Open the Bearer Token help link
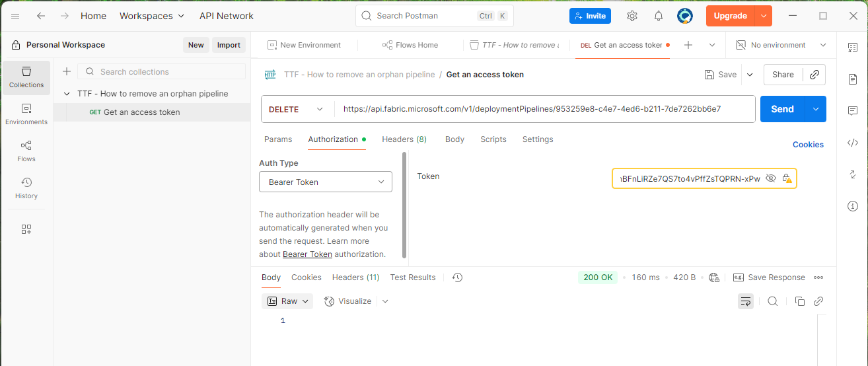This screenshot has width=868, height=366. pos(307,254)
